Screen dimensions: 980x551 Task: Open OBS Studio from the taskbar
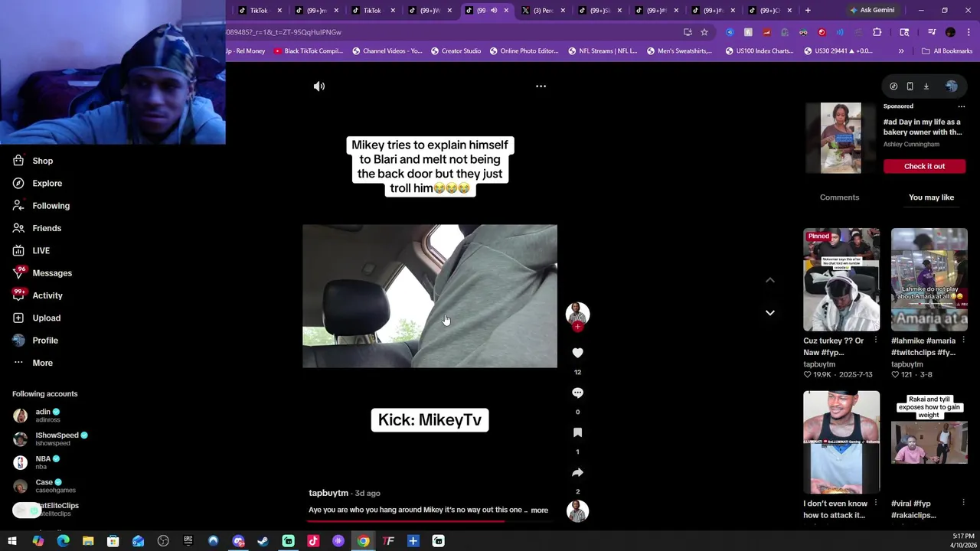[163, 541]
